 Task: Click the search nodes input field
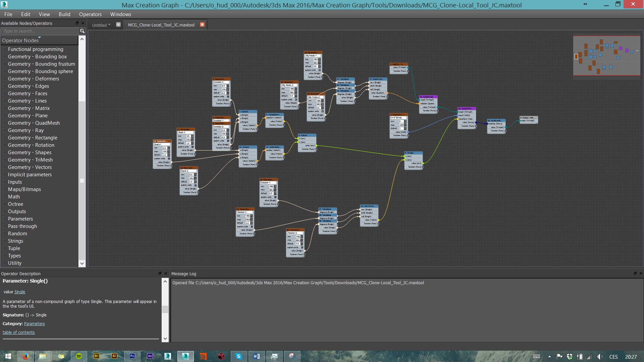pyautogui.click(x=40, y=31)
